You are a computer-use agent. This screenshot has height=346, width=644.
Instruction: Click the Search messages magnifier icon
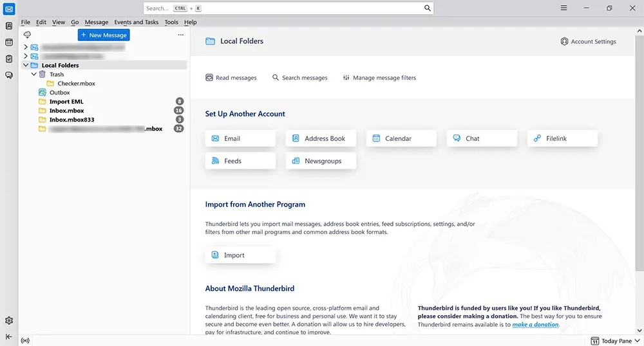[x=276, y=77]
